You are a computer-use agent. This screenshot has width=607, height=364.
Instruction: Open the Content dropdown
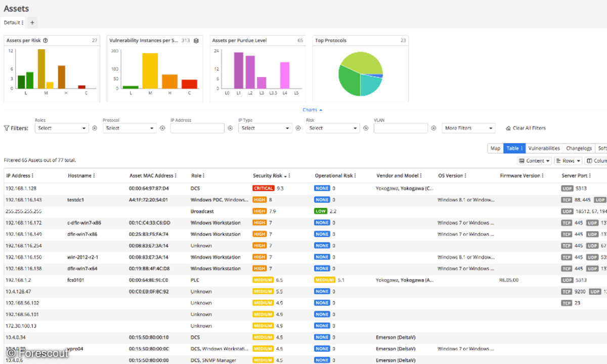tap(535, 161)
